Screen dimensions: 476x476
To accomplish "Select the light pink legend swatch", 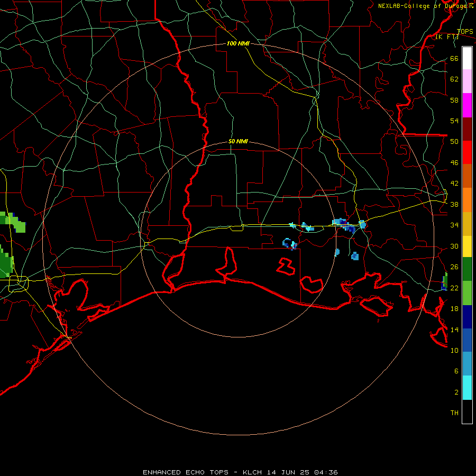I will click(x=467, y=81).
